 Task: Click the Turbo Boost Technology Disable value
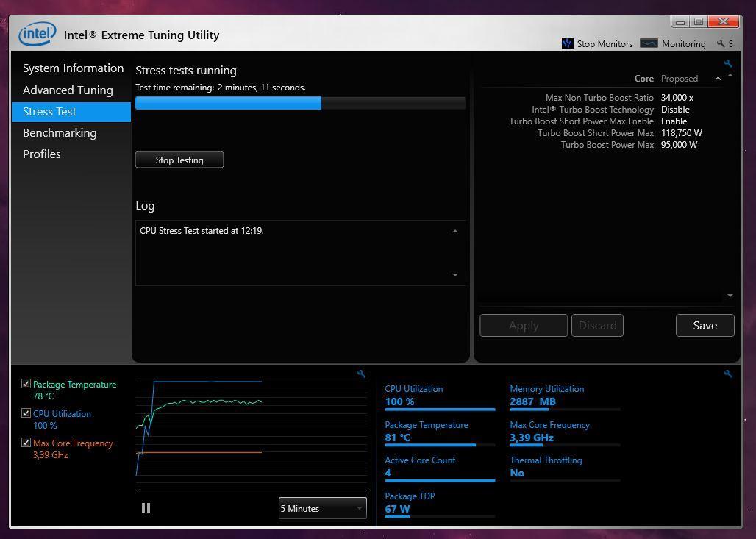675,110
